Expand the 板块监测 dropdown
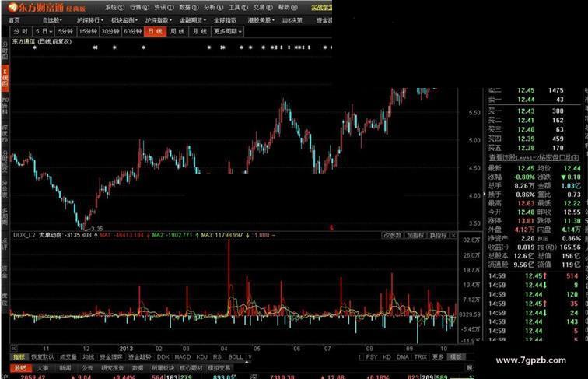The height and width of the screenshot is (379, 588). (124, 20)
